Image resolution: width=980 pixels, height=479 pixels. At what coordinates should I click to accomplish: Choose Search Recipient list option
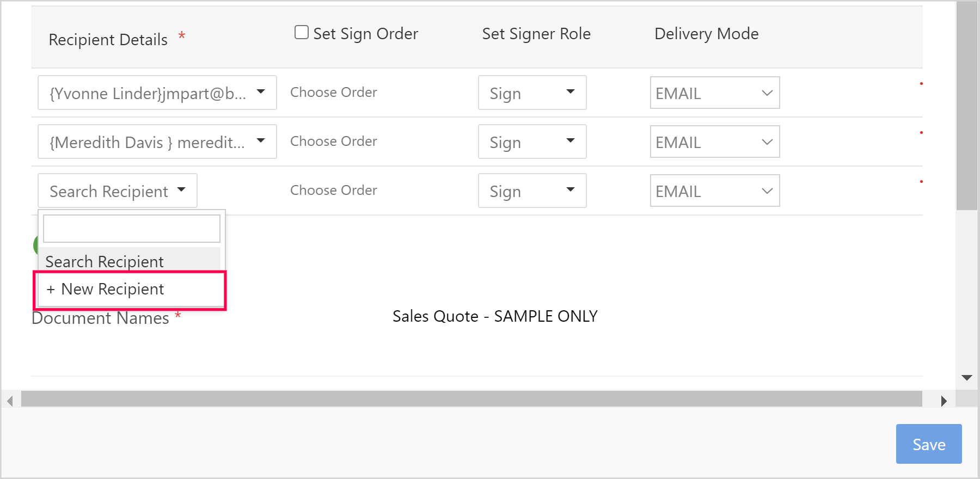[131, 261]
